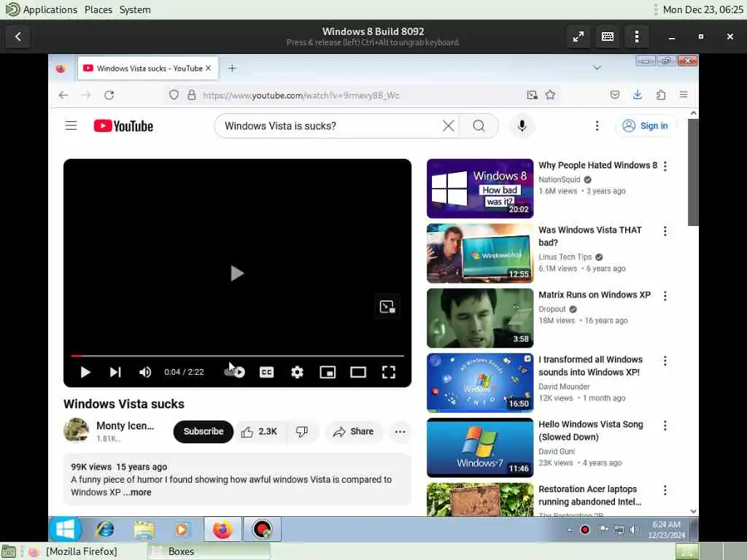Go back in Firefox

pyautogui.click(x=63, y=95)
